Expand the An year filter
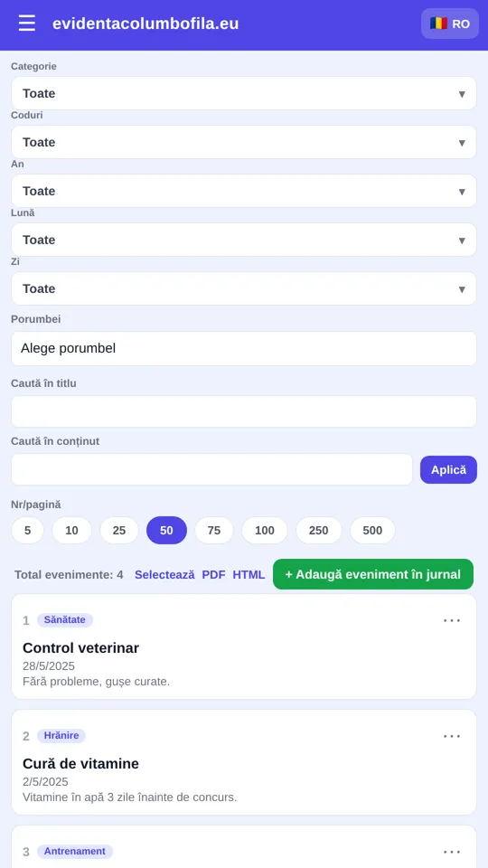 (x=244, y=191)
